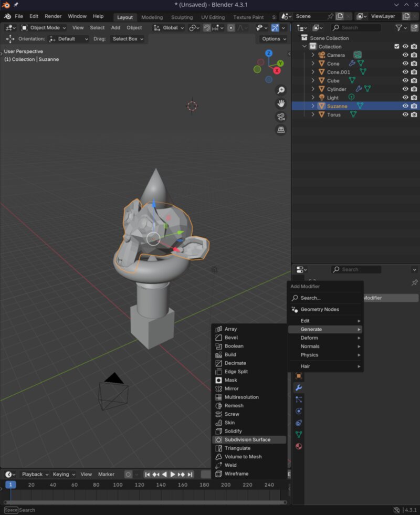Open the Physics properties tab
Screen dimensions: 420x515
pyautogui.click(x=299, y=411)
